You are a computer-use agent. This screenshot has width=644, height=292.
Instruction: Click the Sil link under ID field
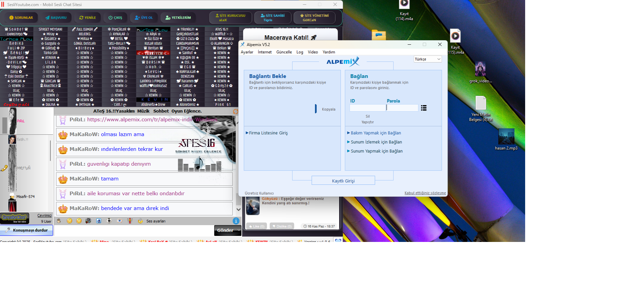pos(368,116)
